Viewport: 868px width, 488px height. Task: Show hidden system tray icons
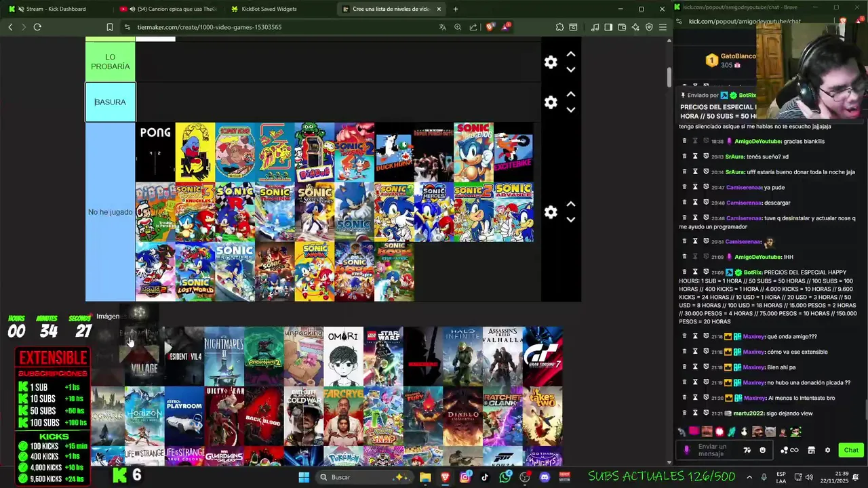[x=749, y=477]
